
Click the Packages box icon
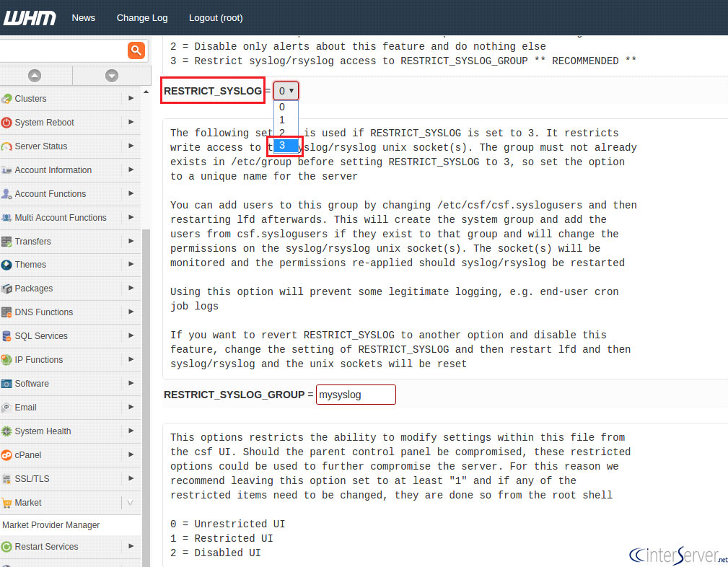[x=6, y=289]
